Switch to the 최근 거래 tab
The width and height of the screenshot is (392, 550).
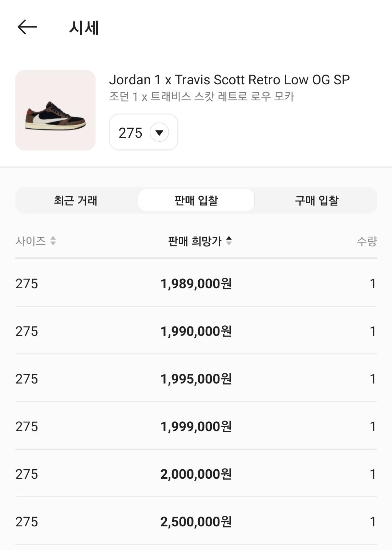[x=76, y=200]
